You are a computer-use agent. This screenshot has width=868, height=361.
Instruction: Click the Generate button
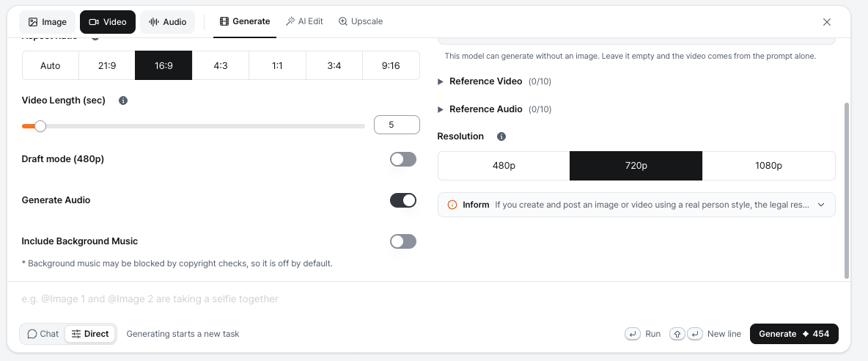click(794, 334)
